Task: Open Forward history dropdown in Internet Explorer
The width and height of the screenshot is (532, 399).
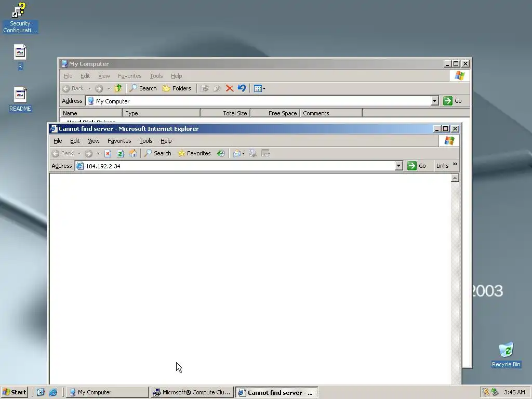Action: [98, 154]
